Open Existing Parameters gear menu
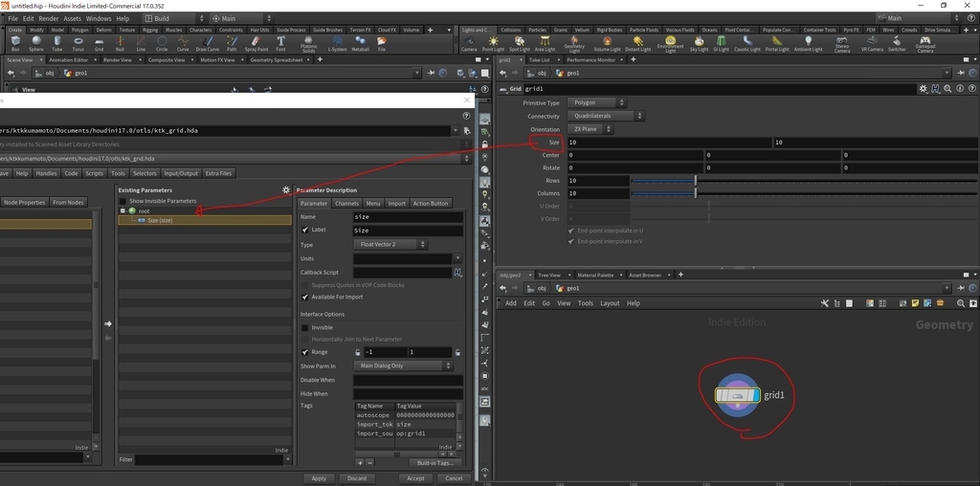 (286, 189)
